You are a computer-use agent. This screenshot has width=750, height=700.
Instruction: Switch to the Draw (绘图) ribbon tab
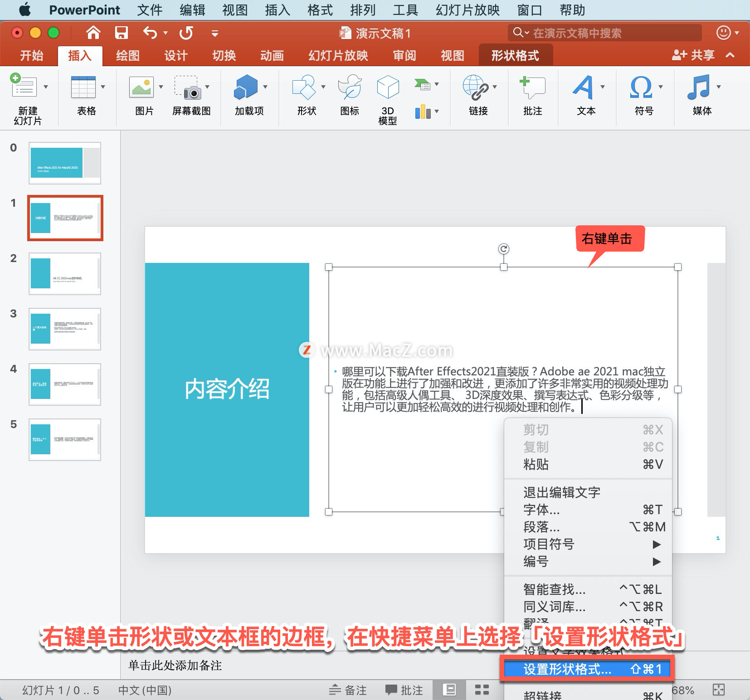[x=128, y=56]
